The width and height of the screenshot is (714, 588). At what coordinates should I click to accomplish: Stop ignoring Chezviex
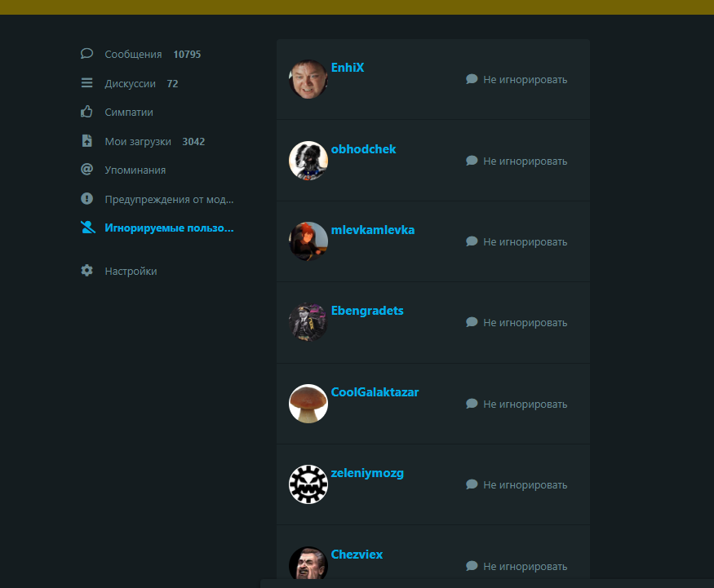(x=525, y=566)
